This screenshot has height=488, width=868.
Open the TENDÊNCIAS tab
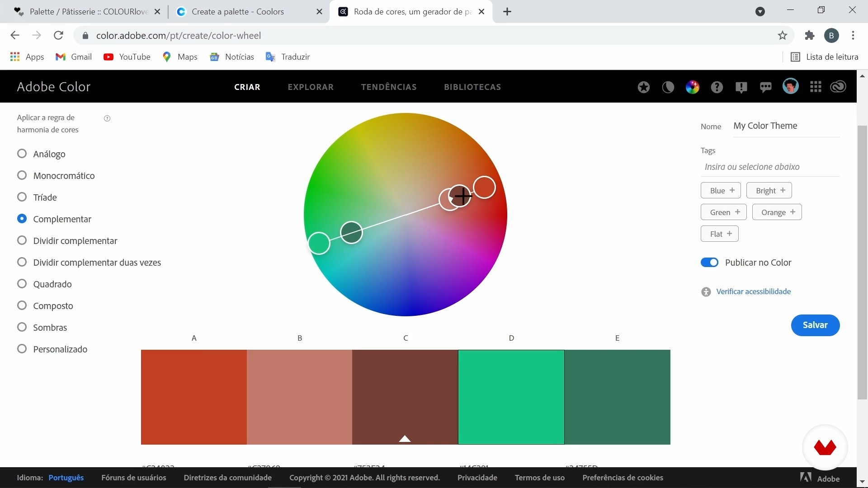click(389, 87)
